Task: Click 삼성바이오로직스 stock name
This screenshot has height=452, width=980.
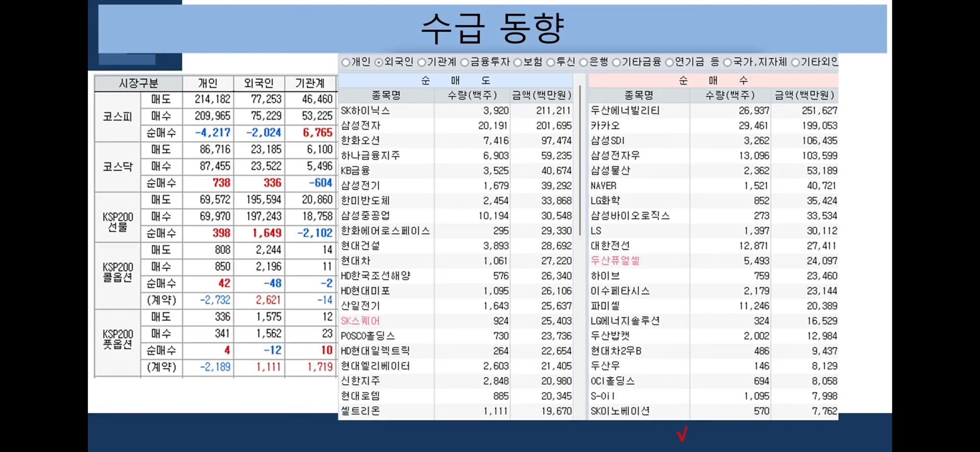Action: pyautogui.click(x=630, y=216)
